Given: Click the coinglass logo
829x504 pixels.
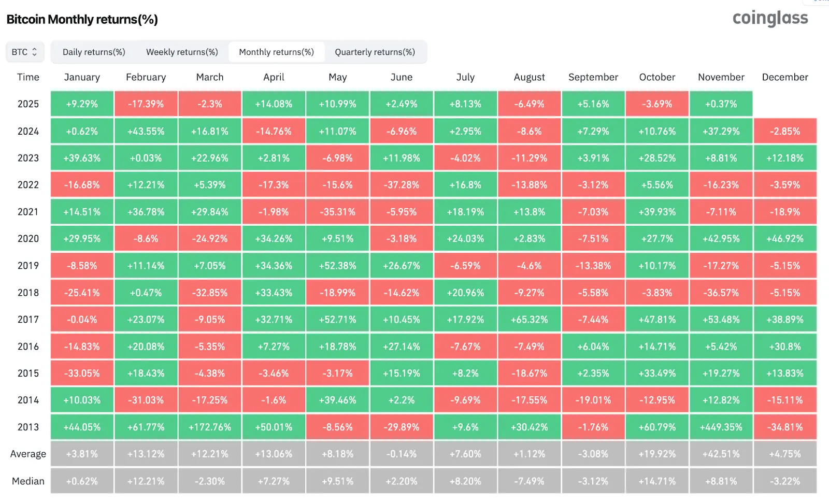Looking at the screenshot, I should (770, 18).
